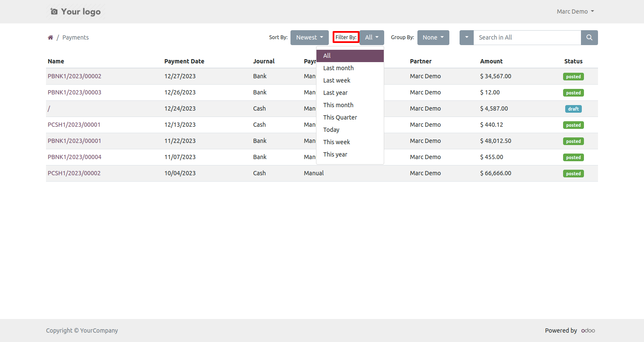Open the Odoo logo link in footer
The height and width of the screenshot is (342, 644).
click(588, 331)
